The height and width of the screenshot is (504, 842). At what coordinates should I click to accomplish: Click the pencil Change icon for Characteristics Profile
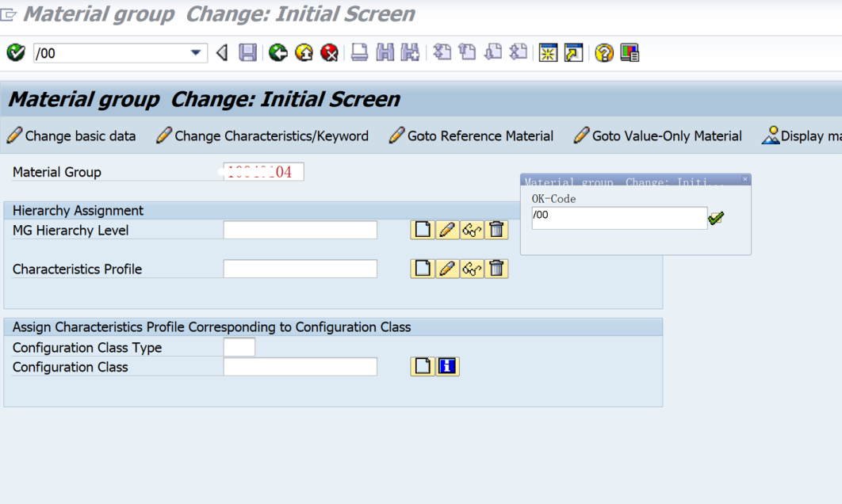447,268
